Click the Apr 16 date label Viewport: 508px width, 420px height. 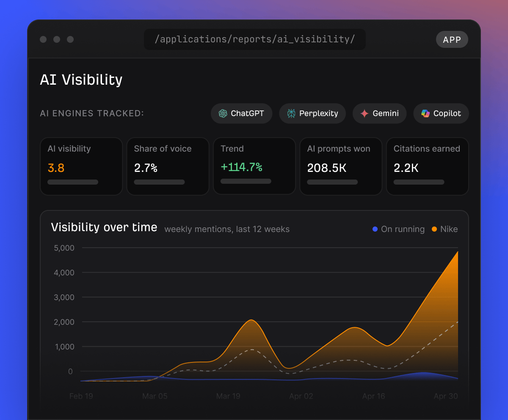[374, 396]
